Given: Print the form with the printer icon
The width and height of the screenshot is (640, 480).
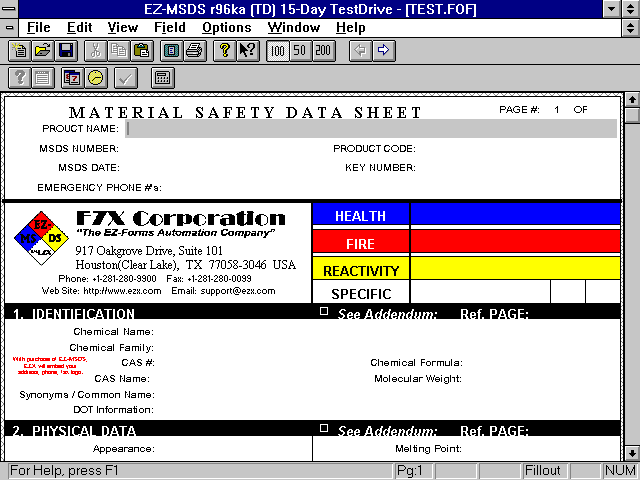Looking at the screenshot, I should click(x=194, y=50).
